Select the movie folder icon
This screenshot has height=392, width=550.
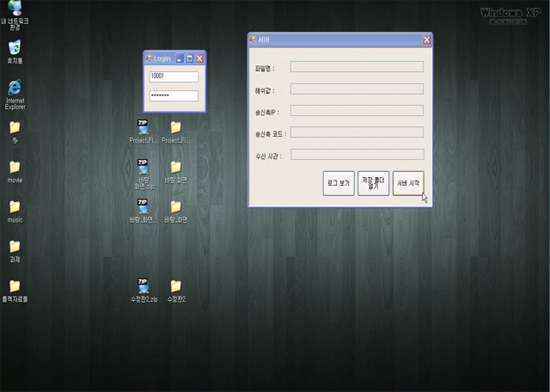tap(15, 172)
